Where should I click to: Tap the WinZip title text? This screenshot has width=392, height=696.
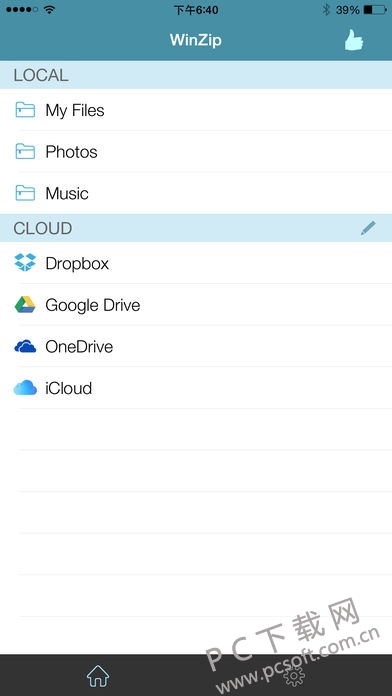(x=196, y=40)
